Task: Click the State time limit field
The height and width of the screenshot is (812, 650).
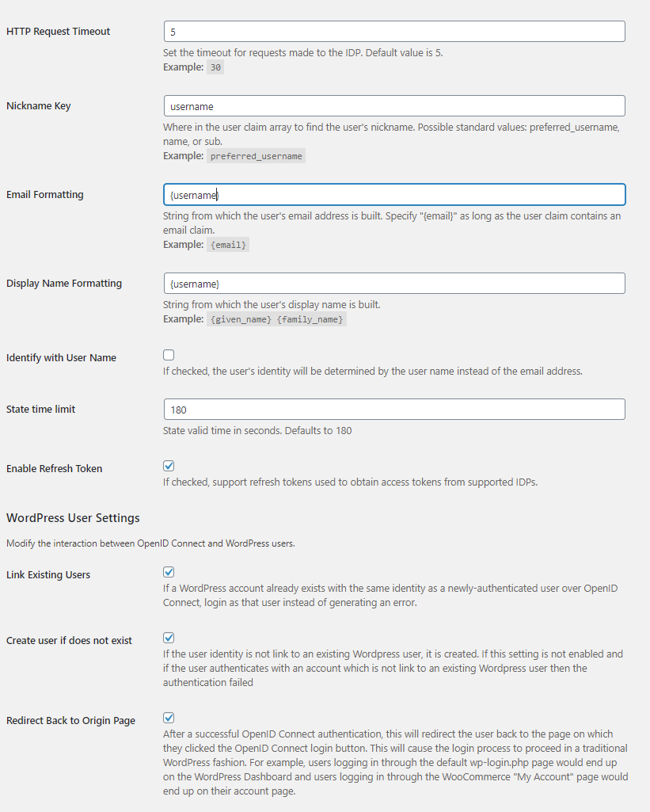Action: click(x=393, y=410)
